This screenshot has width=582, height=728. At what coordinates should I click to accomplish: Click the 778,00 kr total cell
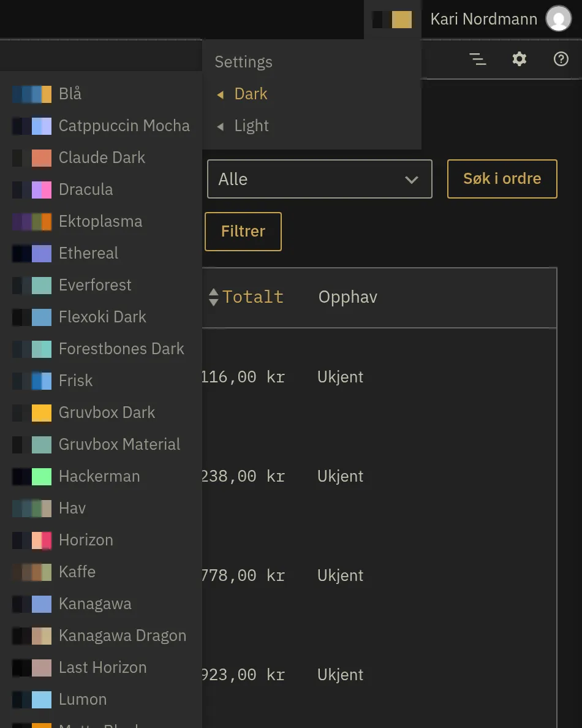pos(243,575)
